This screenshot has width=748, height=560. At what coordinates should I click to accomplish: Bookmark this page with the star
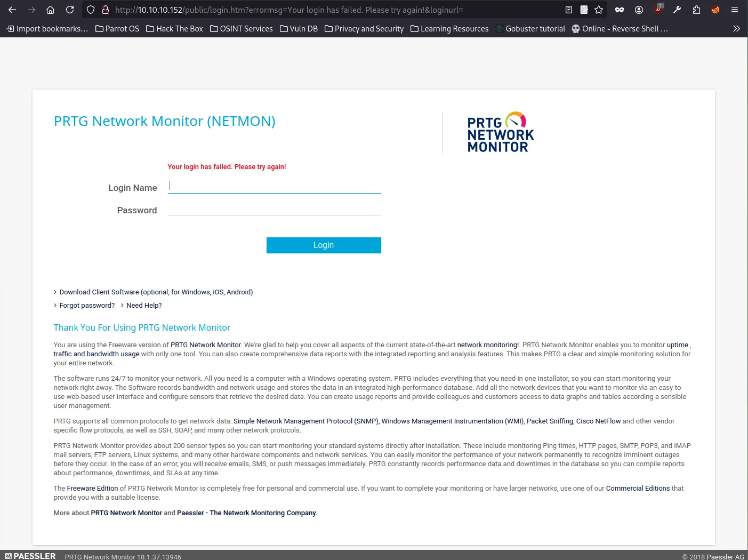tap(599, 10)
